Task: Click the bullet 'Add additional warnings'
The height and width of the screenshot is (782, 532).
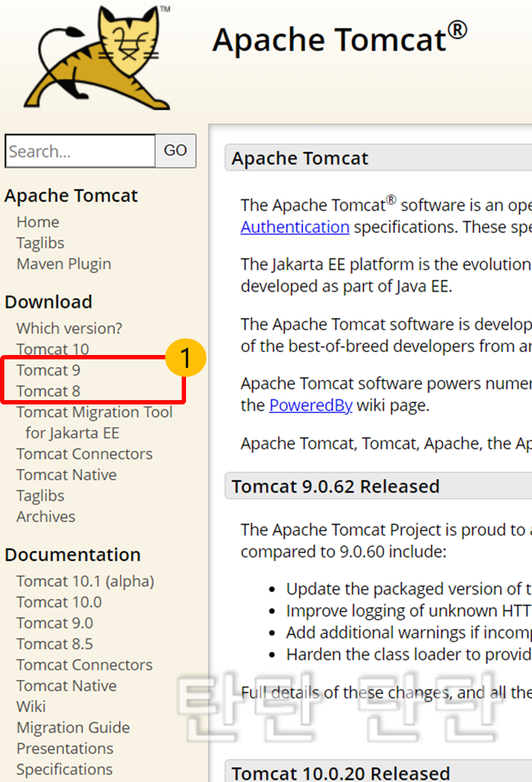Action: tap(408, 633)
